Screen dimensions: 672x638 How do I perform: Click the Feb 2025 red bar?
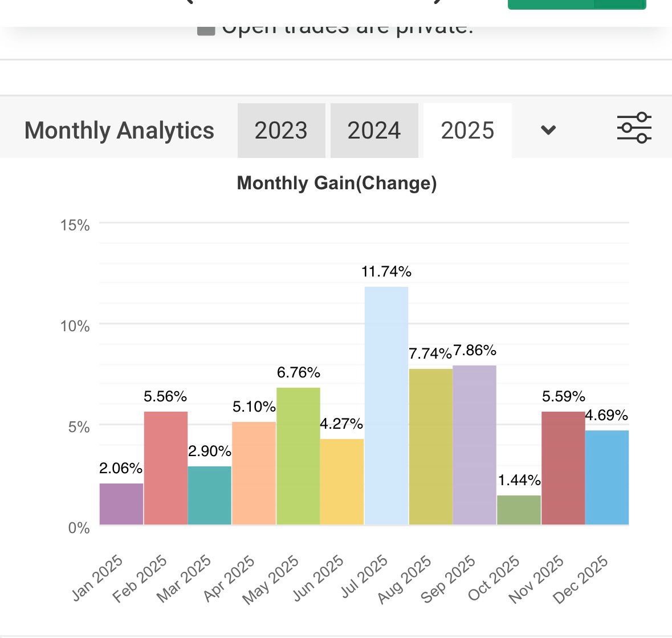[166, 468]
